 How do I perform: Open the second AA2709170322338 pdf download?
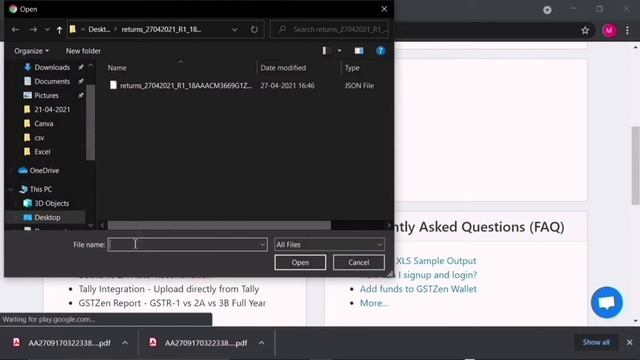199,343
